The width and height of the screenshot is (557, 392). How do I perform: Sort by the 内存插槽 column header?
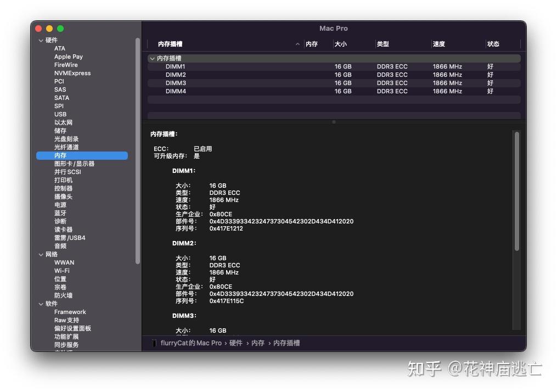[170, 44]
